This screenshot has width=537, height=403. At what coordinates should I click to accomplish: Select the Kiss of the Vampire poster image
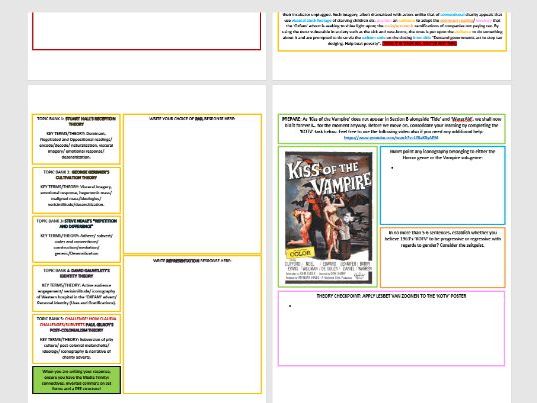pyautogui.click(x=328, y=218)
